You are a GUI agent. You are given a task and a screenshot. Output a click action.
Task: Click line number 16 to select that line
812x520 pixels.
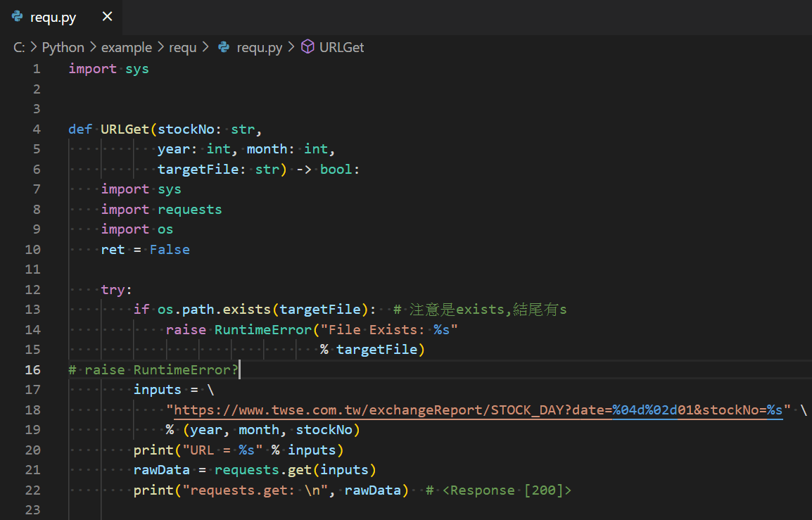click(x=32, y=369)
